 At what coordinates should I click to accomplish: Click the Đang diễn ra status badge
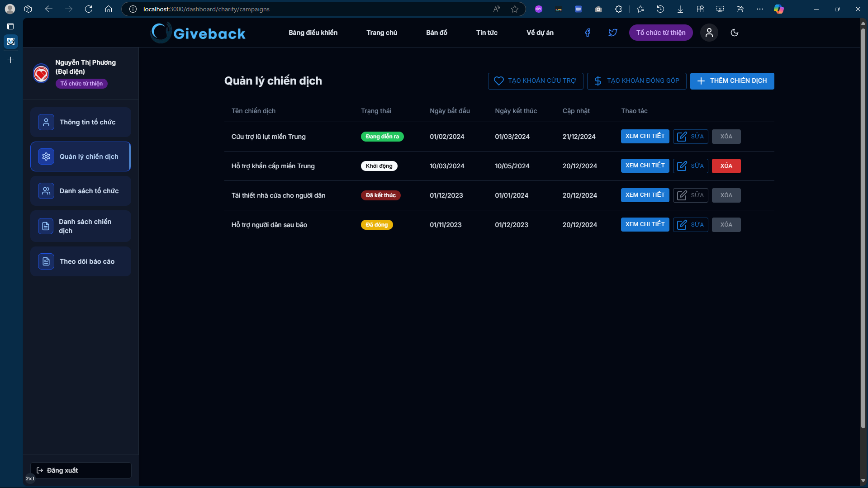click(x=382, y=137)
